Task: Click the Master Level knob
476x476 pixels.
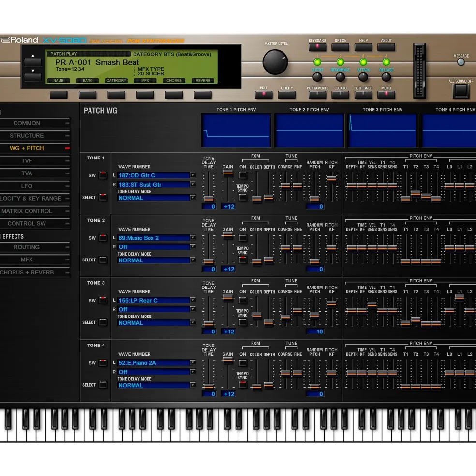Action: (x=275, y=62)
